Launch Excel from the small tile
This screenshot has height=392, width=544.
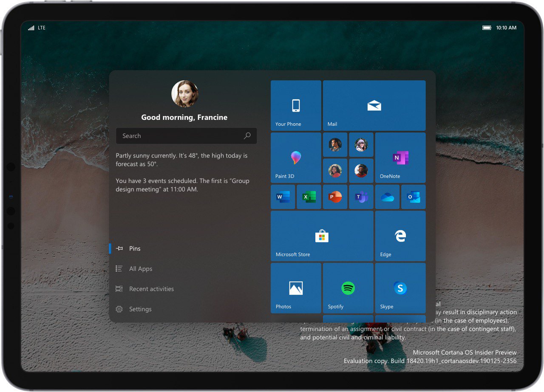click(x=309, y=197)
